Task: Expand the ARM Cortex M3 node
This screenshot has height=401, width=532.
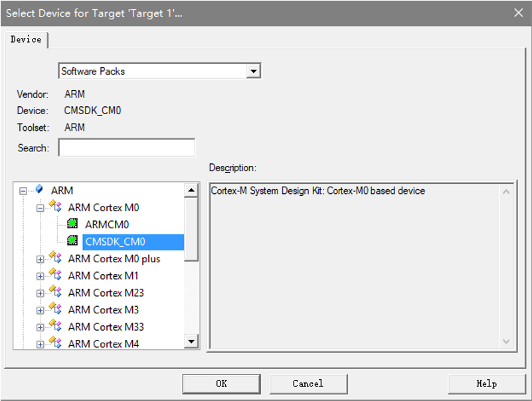Action: click(x=40, y=310)
